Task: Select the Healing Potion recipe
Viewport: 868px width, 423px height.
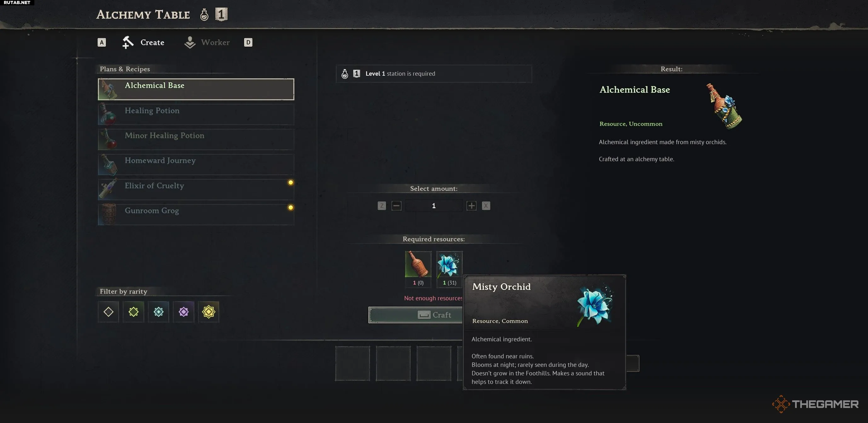Action: pos(196,115)
